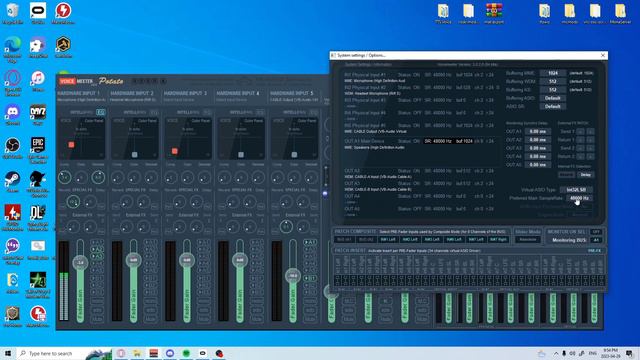
Task: Click the OUT A1 delay 0.00 ms field
Action: pyautogui.click(x=538, y=131)
